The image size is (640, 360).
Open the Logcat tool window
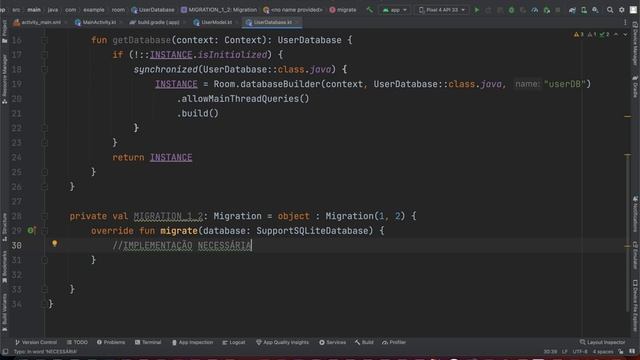pyautogui.click(x=234, y=342)
